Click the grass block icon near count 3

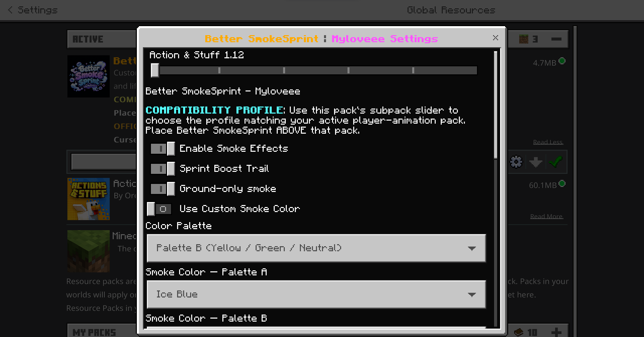[x=524, y=39]
